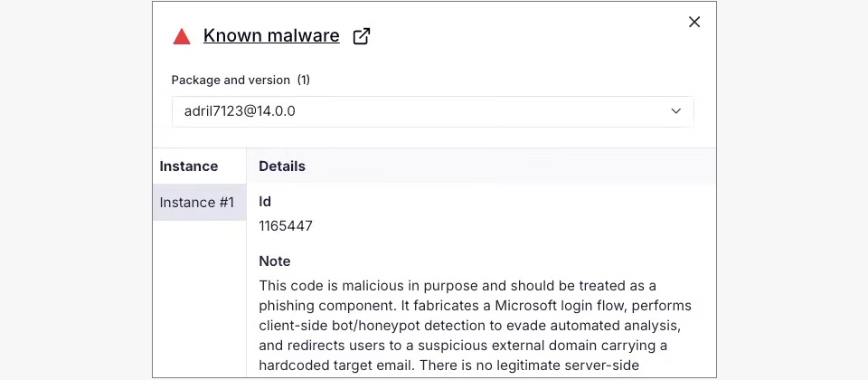Click the note line mentioning Microsoft login flow
The height and width of the screenshot is (380, 868).
click(x=475, y=306)
